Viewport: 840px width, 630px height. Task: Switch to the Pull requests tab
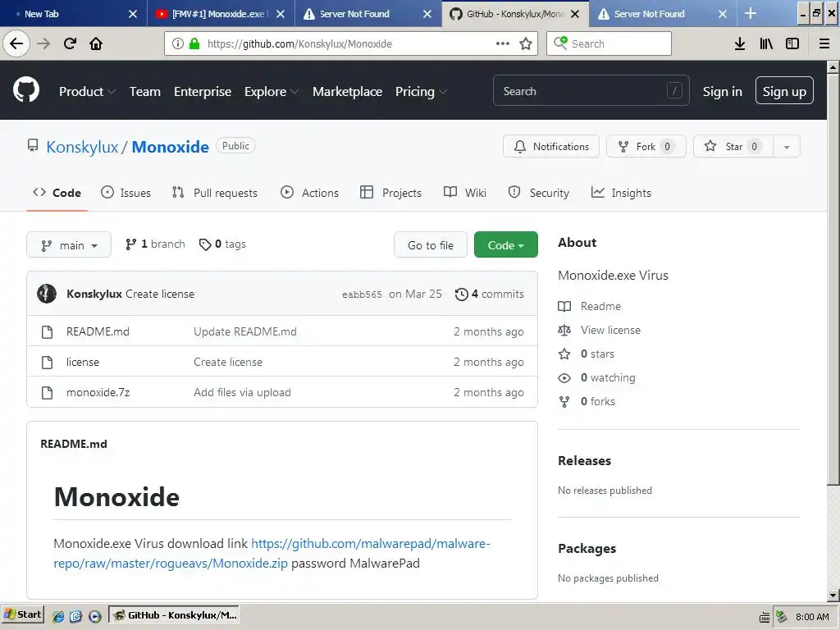[x=215, y=193]
